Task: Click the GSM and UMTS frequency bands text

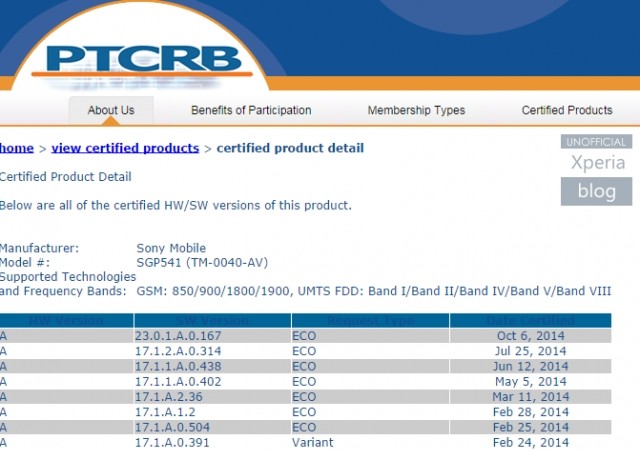Action: point(374,291)
